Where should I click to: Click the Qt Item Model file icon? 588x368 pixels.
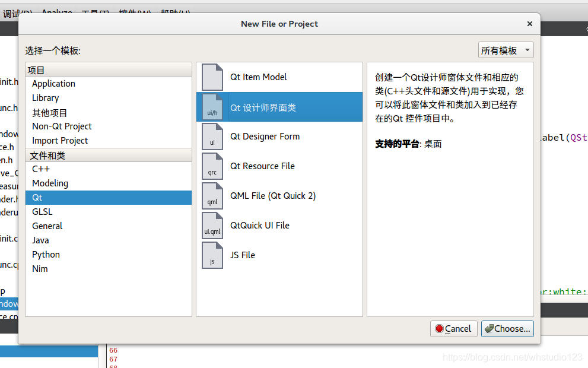coord(212,77)
